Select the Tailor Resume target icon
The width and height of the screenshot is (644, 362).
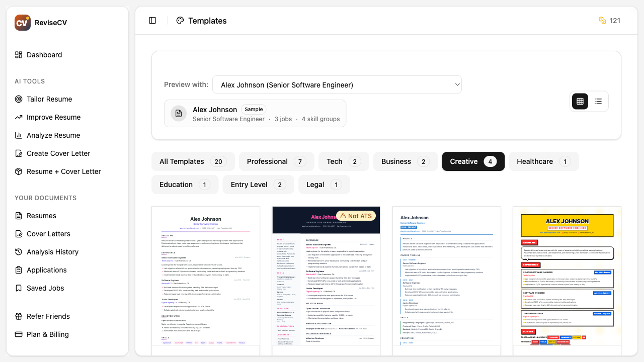[x=18, y=99]
